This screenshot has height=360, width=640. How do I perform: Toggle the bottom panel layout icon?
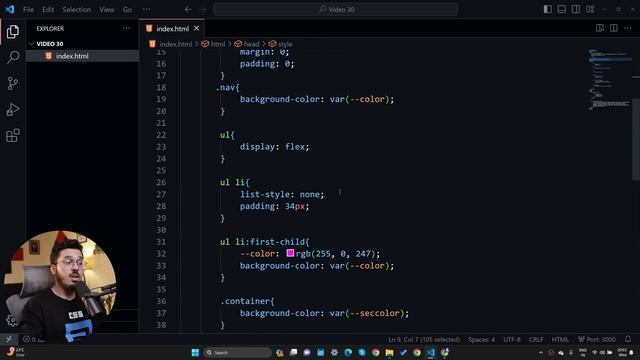pyautogui.click(x=562, y=9)
